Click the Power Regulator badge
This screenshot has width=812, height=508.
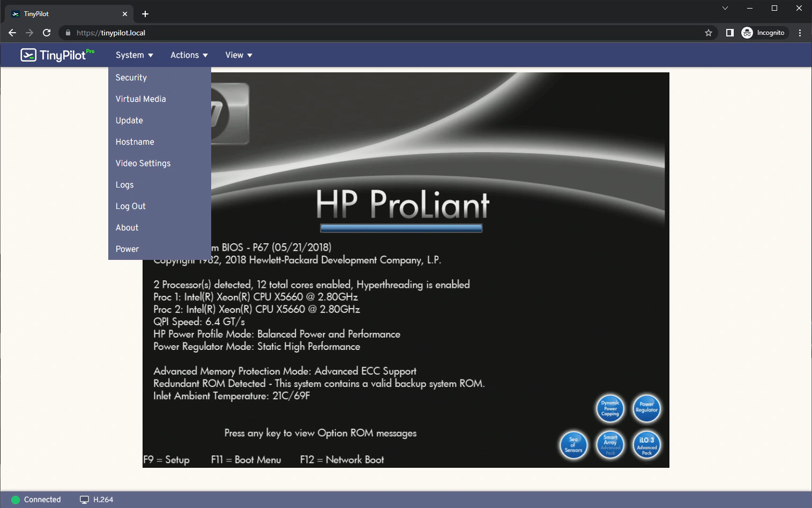[646, 408]
